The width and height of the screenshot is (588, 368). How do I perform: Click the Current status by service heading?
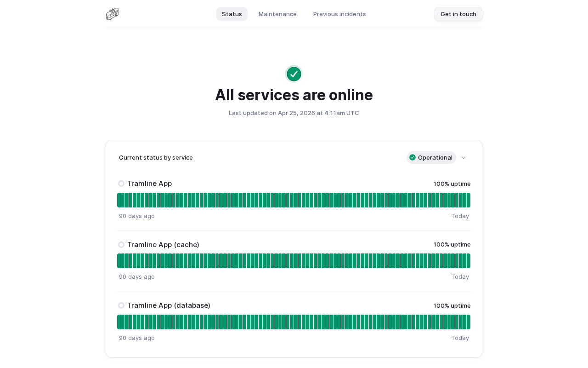[156, 157]
